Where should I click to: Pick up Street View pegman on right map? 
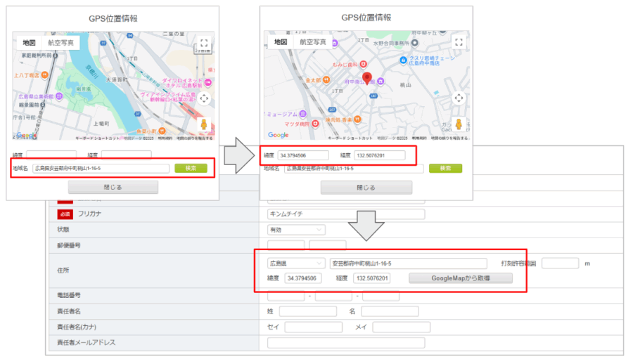tap(459, 124)
